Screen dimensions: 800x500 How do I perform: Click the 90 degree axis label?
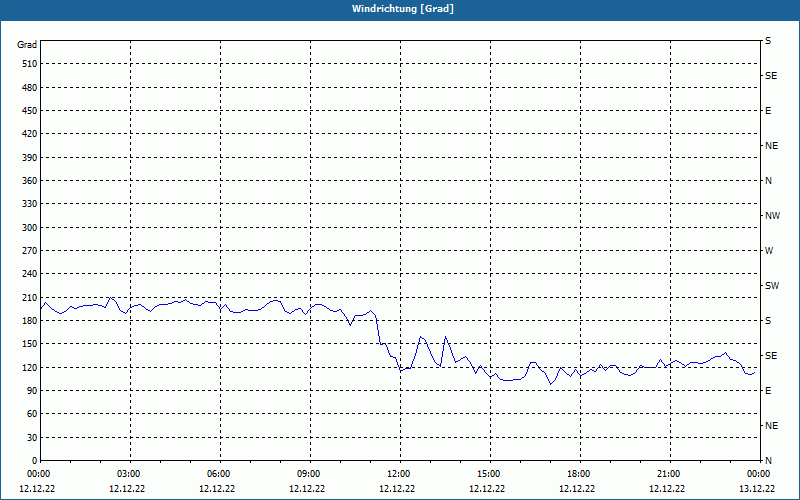point(31,391)
